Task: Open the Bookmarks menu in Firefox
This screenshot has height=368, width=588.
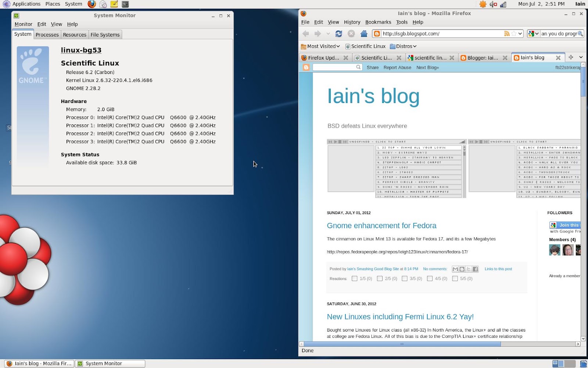Action: coord(378,22)
